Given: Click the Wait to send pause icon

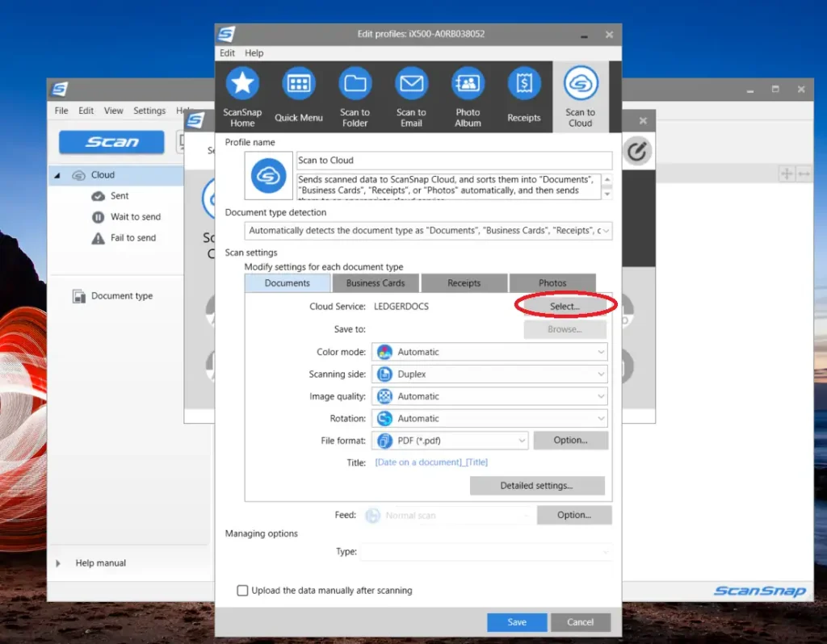Looking at the screenshot, I should click(98, 217).
